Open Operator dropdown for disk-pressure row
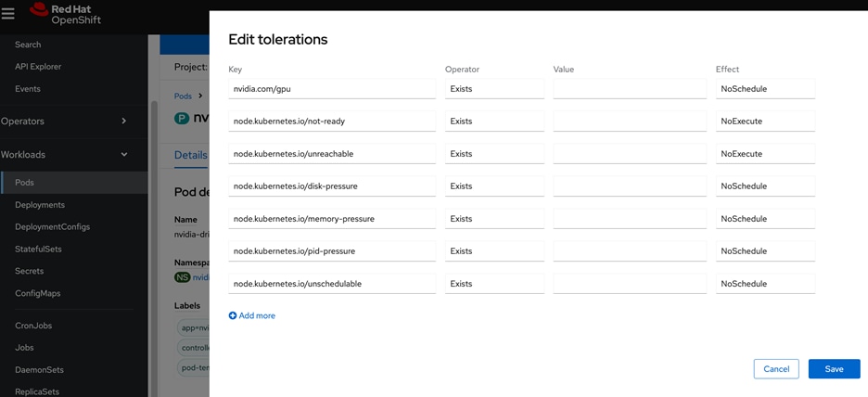The width and height of the screenshot is (868, 397). 494,186
